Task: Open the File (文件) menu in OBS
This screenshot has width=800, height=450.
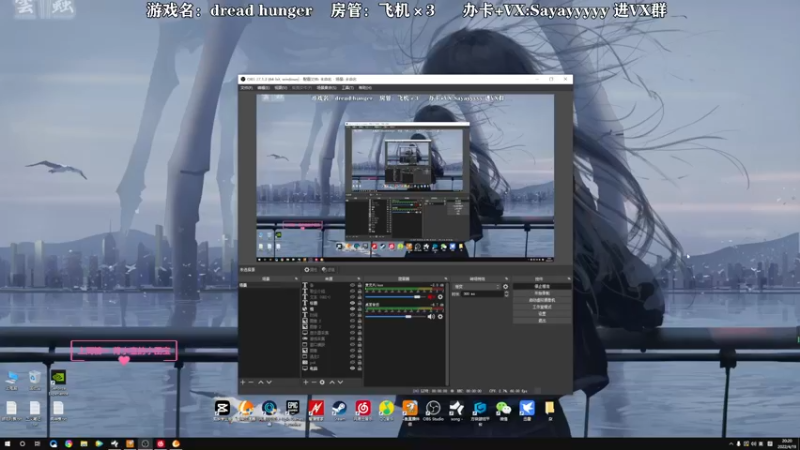Action: click(x=246, y=87)
